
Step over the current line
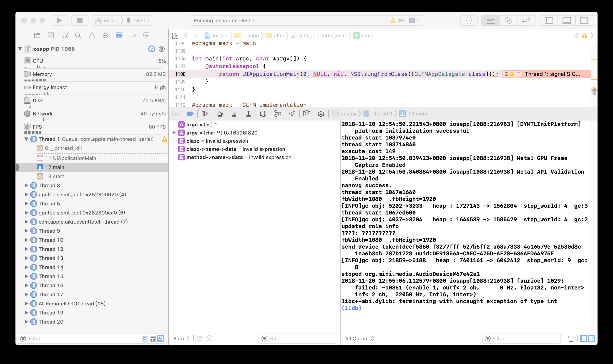(220, 113)
